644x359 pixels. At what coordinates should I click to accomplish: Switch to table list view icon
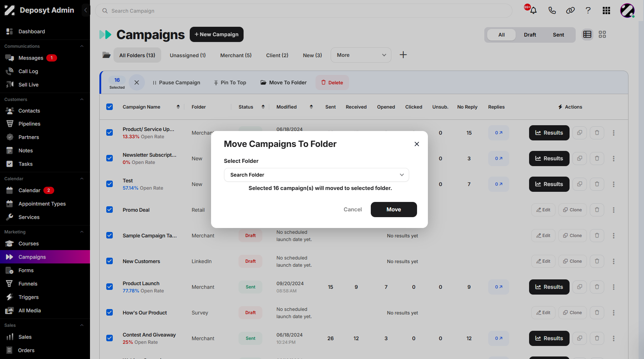click(x=587, y=34)
